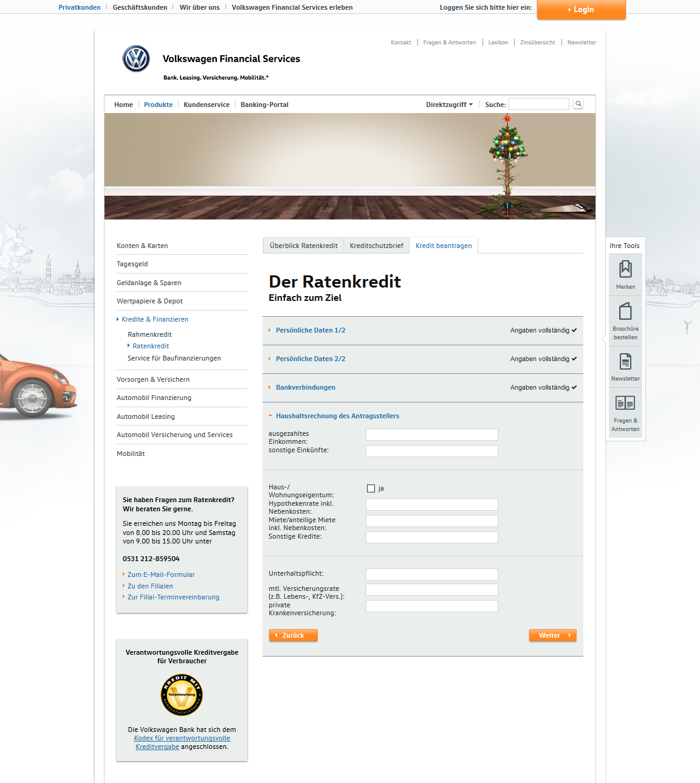
Task: Open the Überblick Ratenkredit tab
Action: [303, 246]
